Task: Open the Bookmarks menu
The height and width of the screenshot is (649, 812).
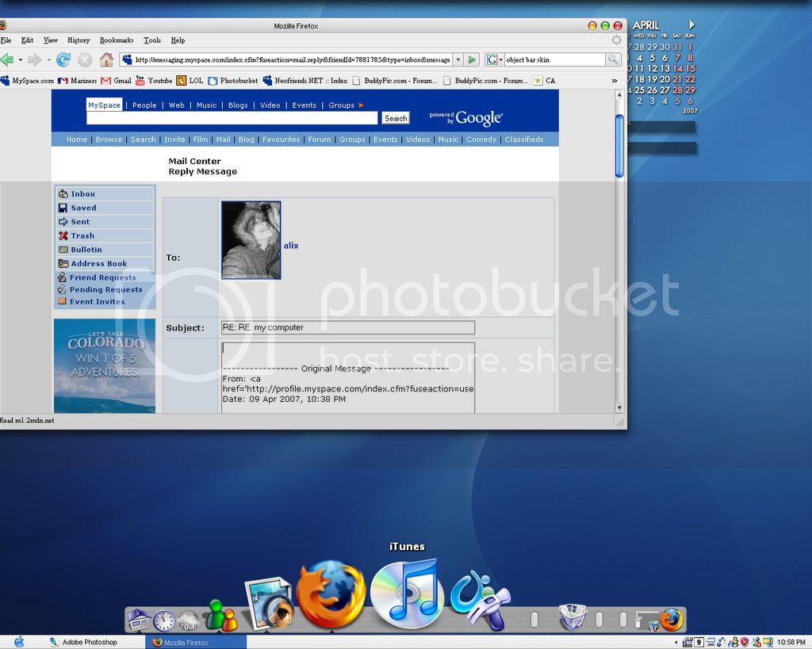Action: [x=117, y=40]
